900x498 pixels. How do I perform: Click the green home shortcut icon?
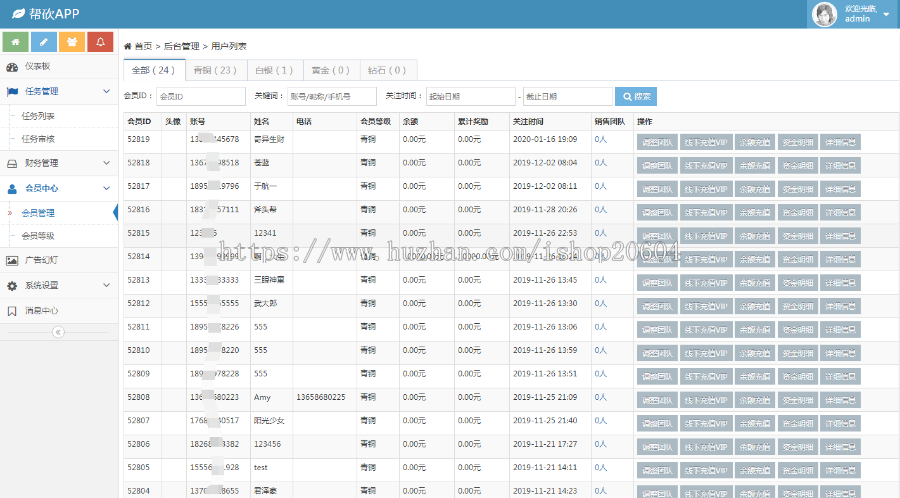pyautogui.click(x=15, y=42)
